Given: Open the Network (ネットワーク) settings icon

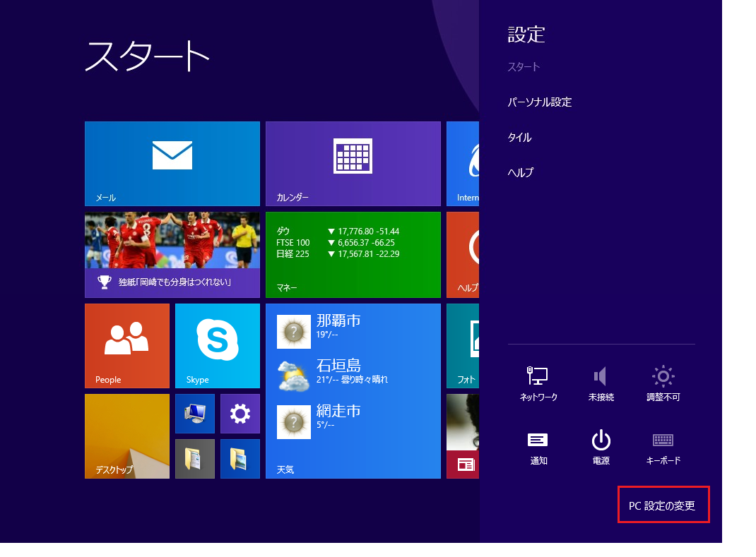Looking at the screenshot, I should 538,383.
